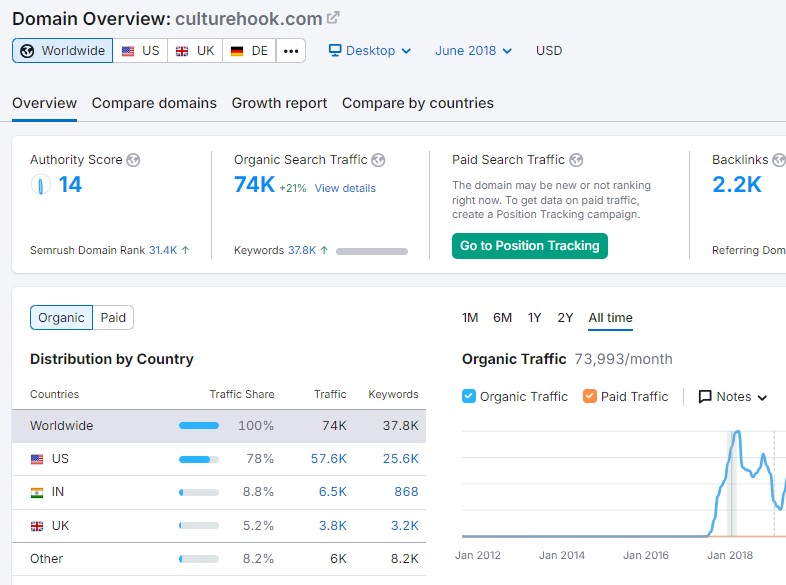
Task: Select DE database button
Action: click(249, 51)
